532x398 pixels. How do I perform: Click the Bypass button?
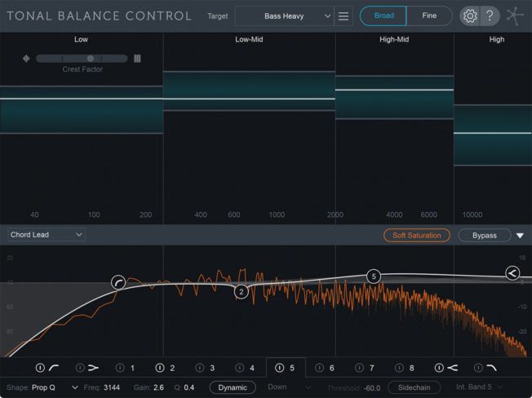tap(484, 236)
